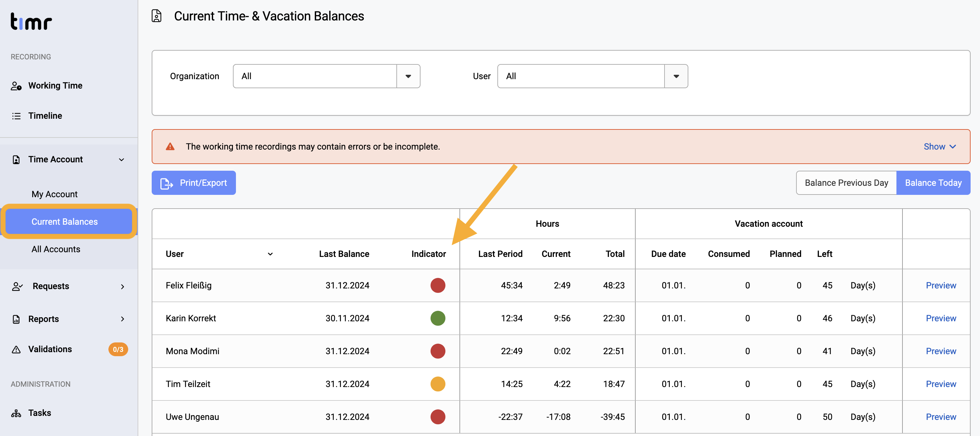
Task: Click the Hours group header
Action: (x=547, y=224)
